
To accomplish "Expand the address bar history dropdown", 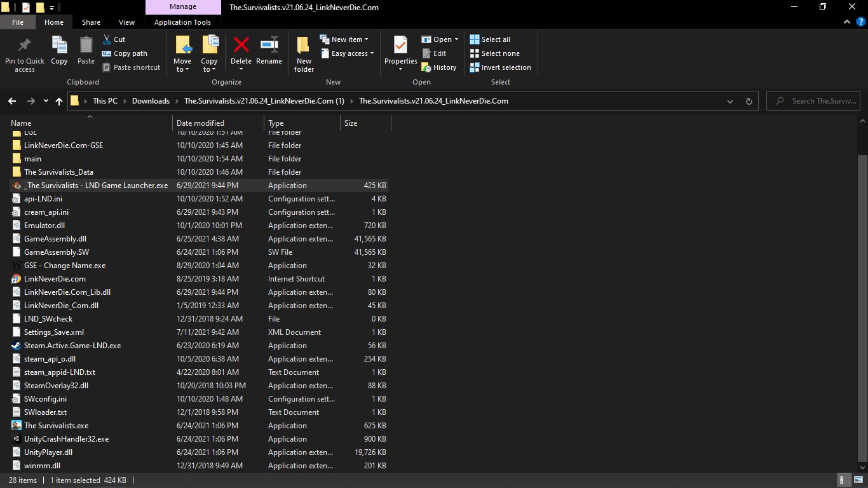I will pyautogui.click(x=729, y=101).
